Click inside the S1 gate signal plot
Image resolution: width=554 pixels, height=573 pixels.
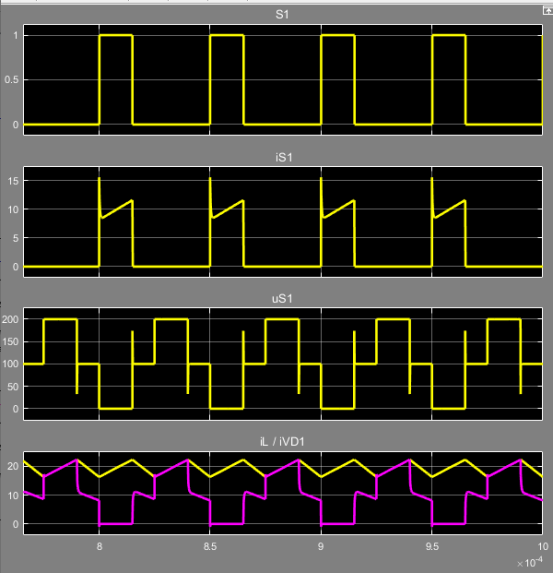[x=283, y=80]
